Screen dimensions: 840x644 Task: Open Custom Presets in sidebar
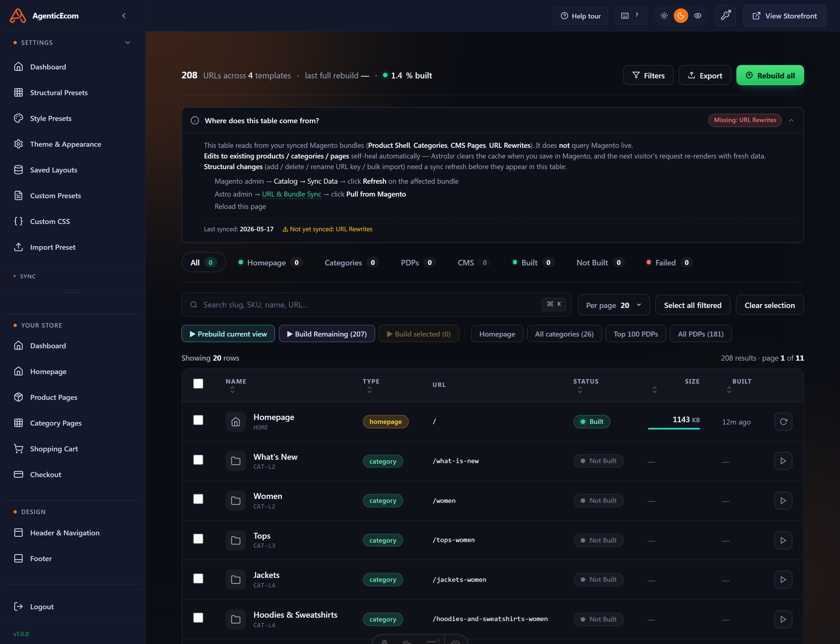(73, 195)
